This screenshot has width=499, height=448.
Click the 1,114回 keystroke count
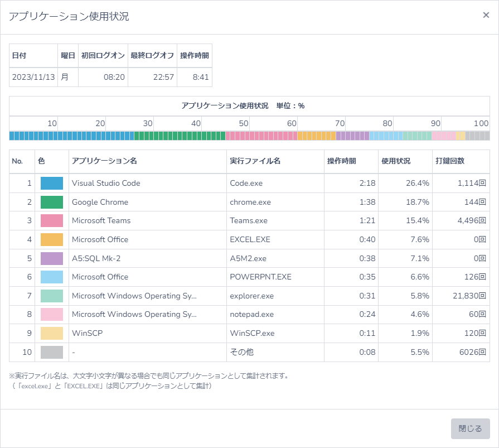click(x=472, y=183)
